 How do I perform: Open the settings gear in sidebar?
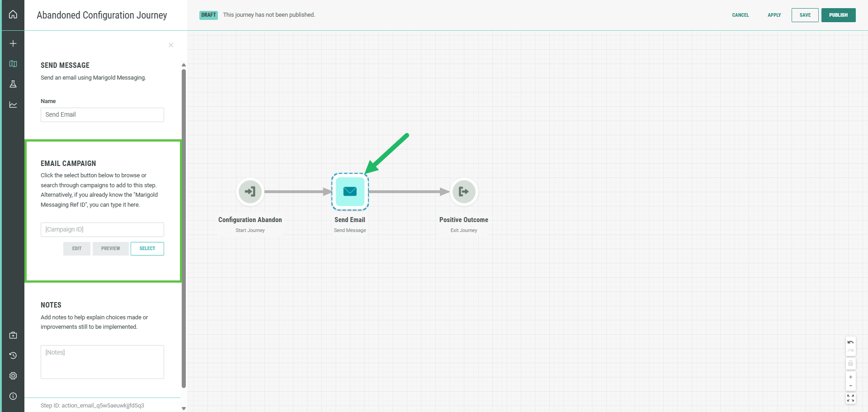click(13, 376)
